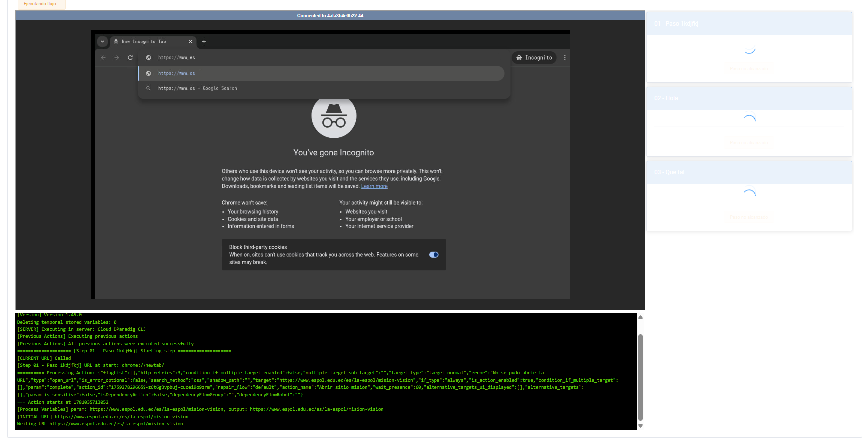The image size is (868, 443).
Task: Click the browser forward arrow
Action: point(117,58)
